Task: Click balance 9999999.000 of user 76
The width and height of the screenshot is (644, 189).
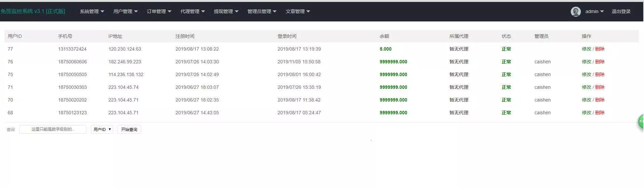Action: tap(393, 62)
